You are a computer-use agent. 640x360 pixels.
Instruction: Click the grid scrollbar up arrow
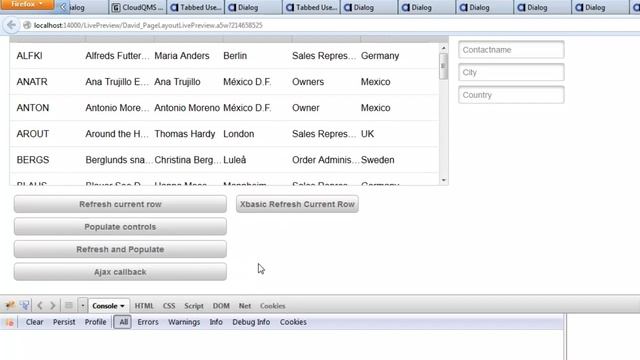[444, 48]
